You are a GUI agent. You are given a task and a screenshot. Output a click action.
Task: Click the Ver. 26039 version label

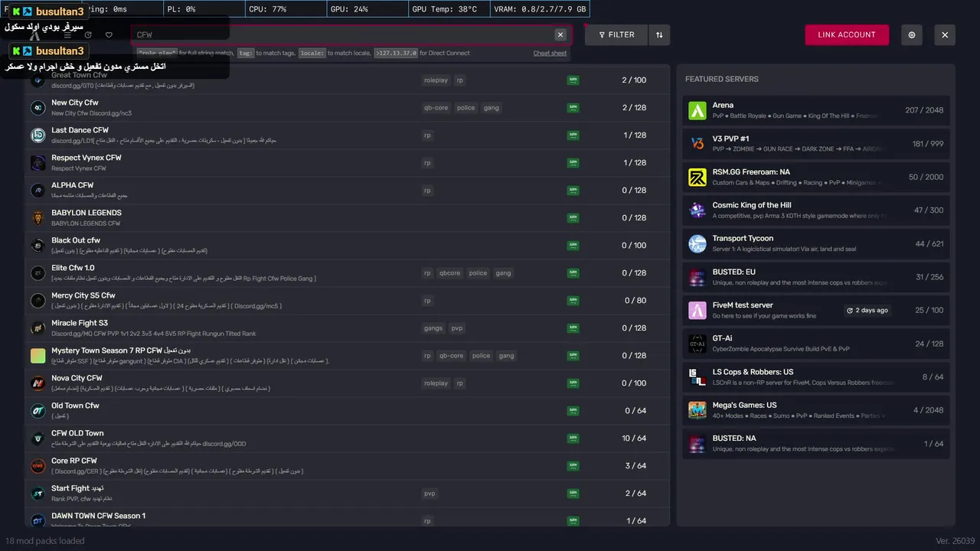955,540
